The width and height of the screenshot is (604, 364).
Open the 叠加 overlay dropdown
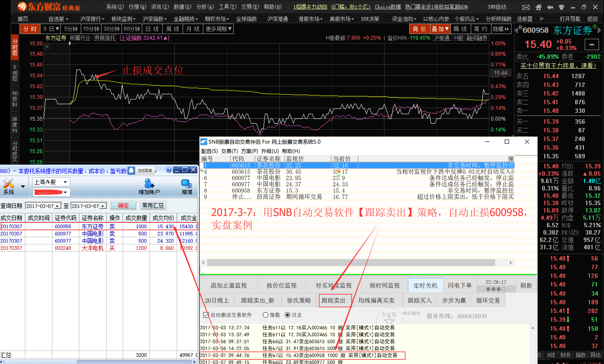tap(440, 29)
